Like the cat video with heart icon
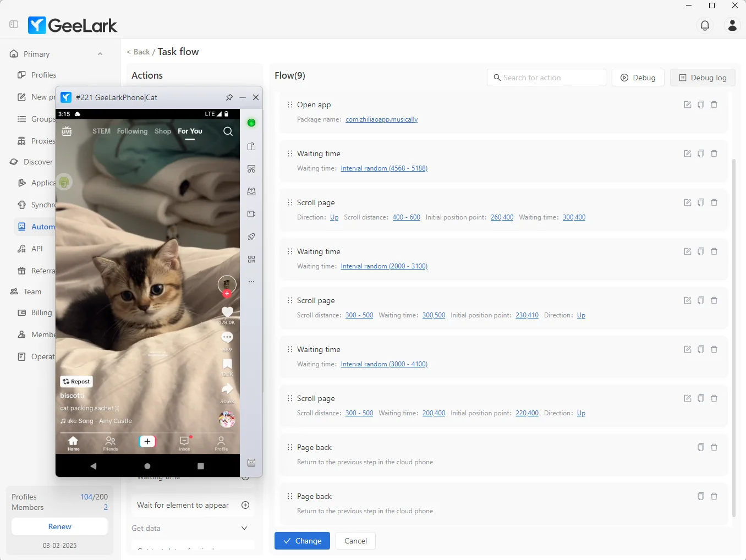The width and height of the screenshot is (746, 560). [227, 312]
